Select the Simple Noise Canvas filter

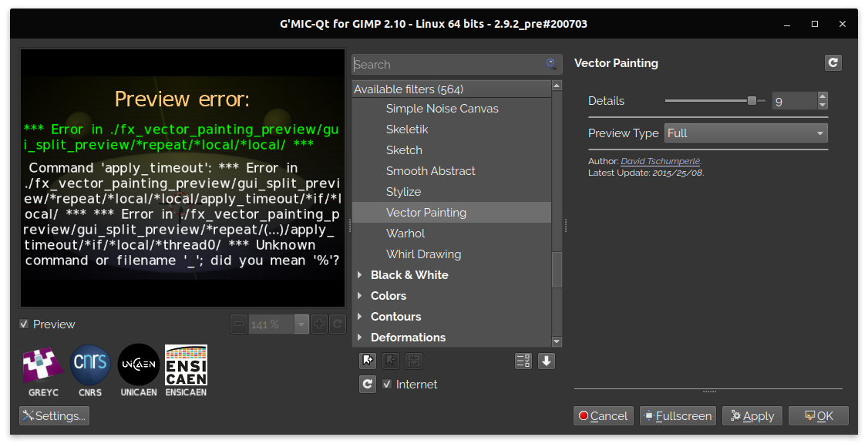coord(452,109)
